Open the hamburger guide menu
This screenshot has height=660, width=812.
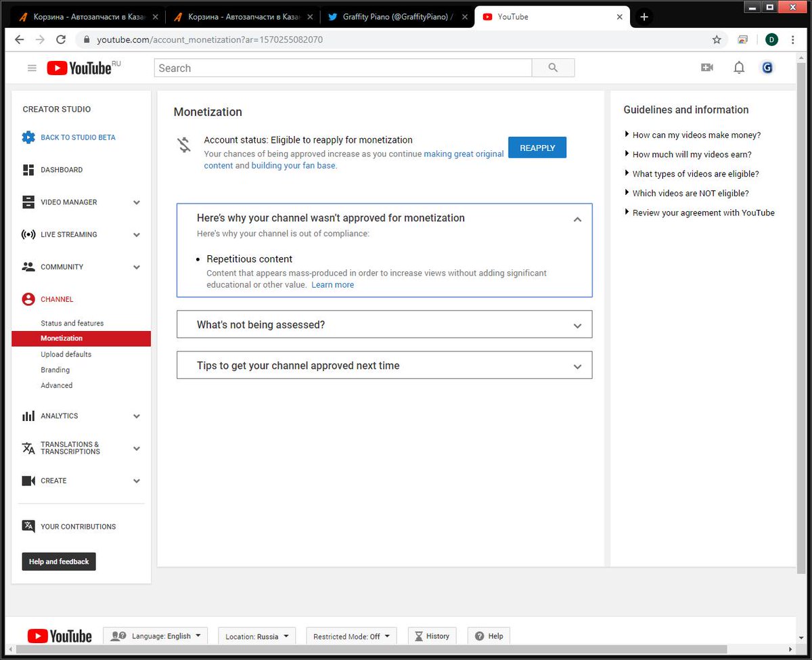pos(32,68)
